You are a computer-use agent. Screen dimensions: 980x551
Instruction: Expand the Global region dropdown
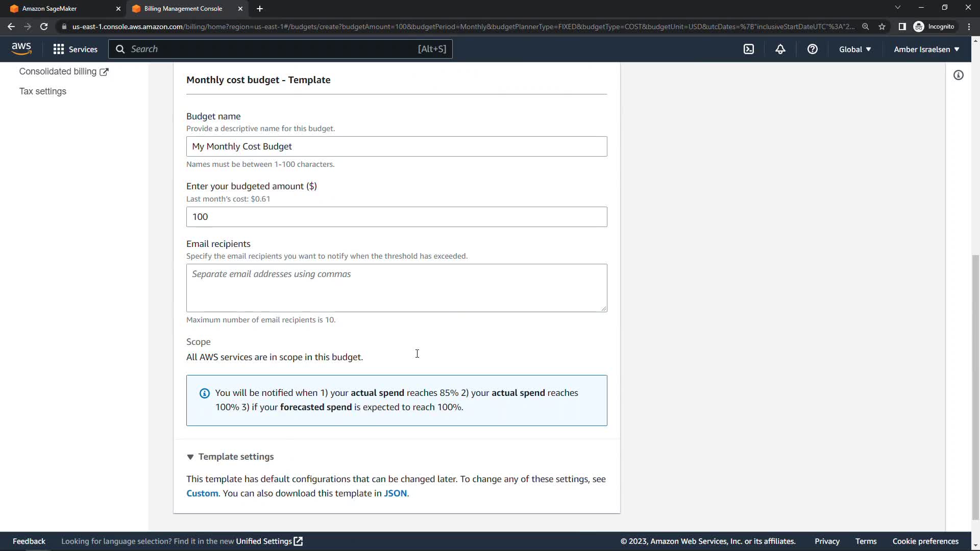(855, 49)
